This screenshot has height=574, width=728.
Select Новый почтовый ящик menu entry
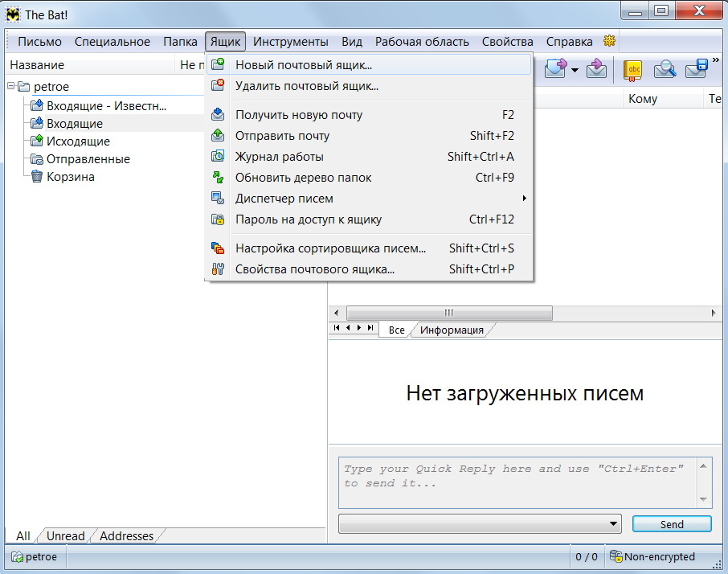(x=303, y=64)
